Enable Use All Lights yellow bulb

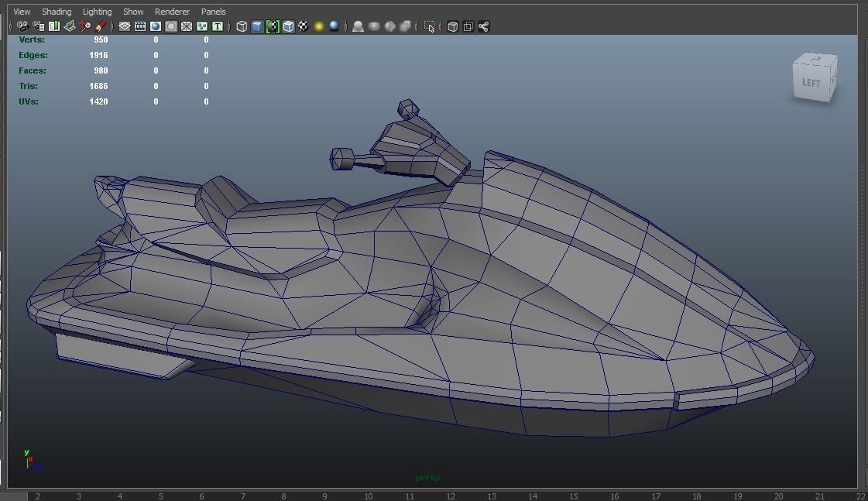tap(319, 26)
